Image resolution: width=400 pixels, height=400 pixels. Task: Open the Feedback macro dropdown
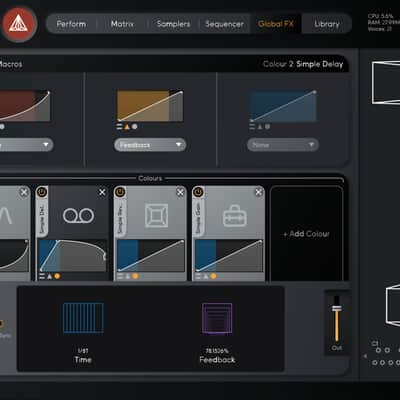click(x=150, y=145)
